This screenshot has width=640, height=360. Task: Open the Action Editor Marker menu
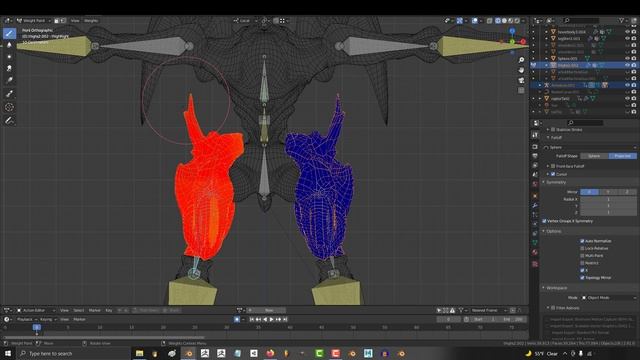click(94, 310)
